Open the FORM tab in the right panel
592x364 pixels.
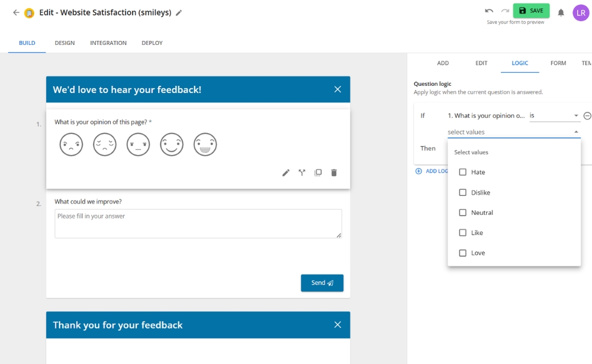pos(557,63)
